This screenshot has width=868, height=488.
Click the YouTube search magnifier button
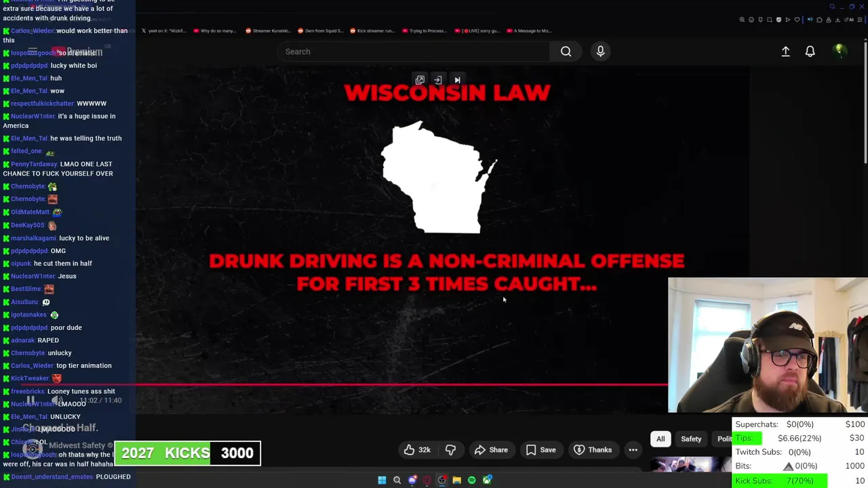coord(566,52)
